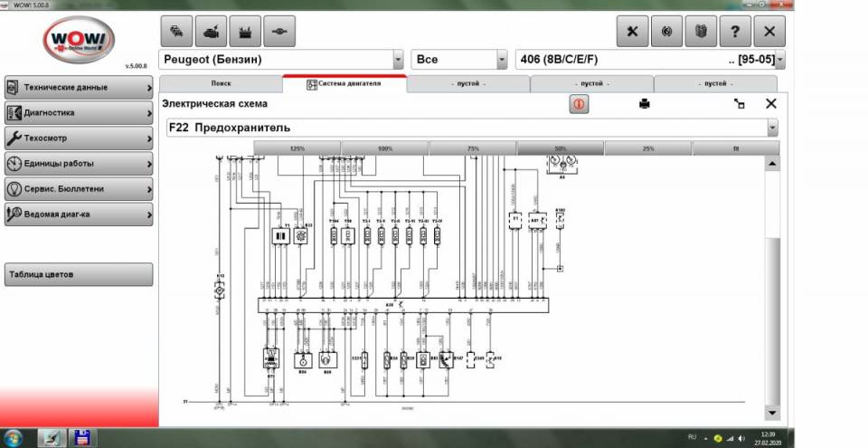Print the electrical diagram
The width and height of the screenshot is (868, 448).
click(x=645, y=104)
